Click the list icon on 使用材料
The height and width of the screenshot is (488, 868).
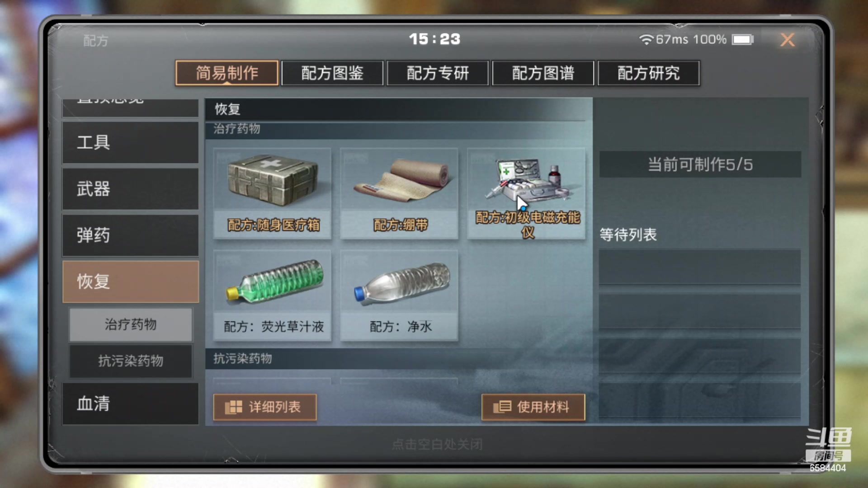click(502, 407)
